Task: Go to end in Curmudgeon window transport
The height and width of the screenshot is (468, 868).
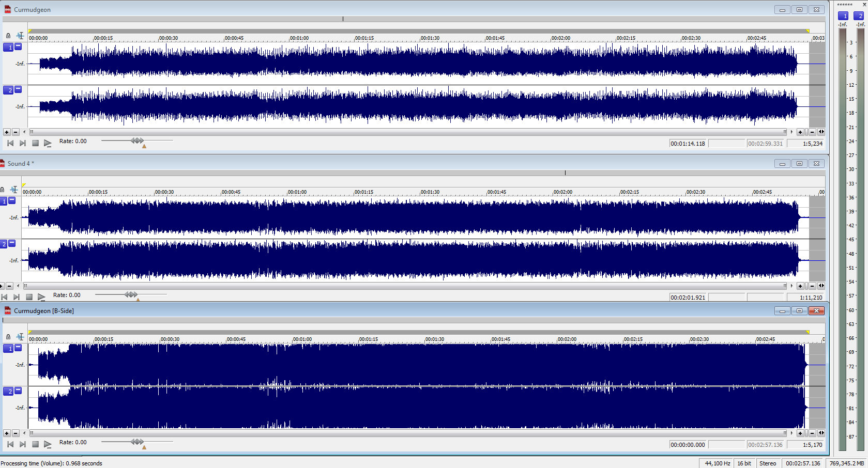Action: tap(23, 143)
